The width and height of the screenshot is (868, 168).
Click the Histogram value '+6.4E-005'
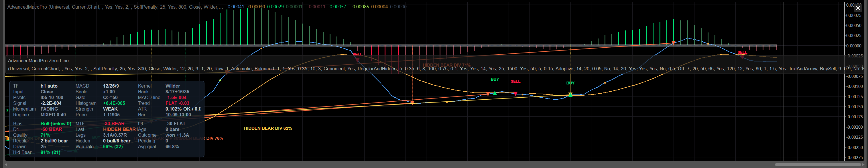[114, 103]
